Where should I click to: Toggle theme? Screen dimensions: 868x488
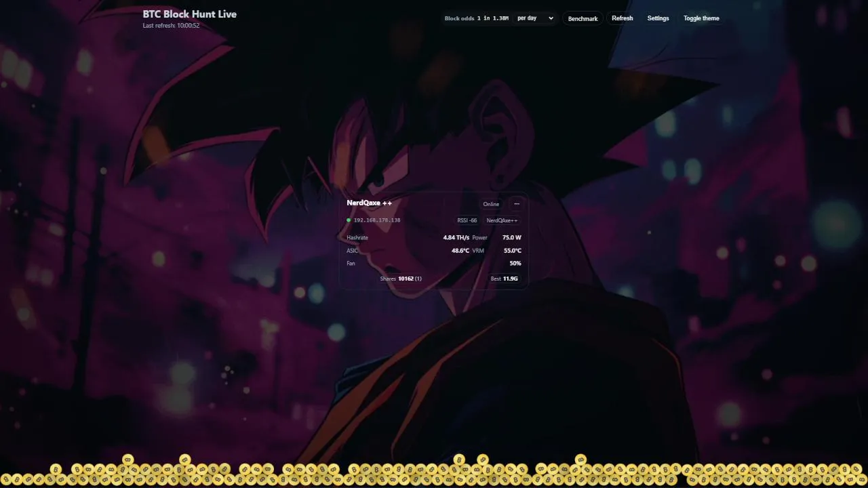[701, 18]
